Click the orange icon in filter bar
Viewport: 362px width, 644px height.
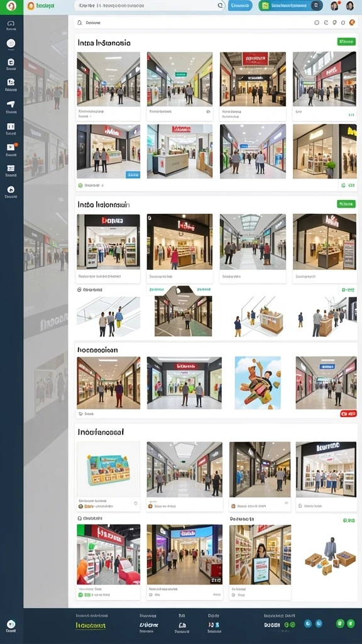pos(352,23)
